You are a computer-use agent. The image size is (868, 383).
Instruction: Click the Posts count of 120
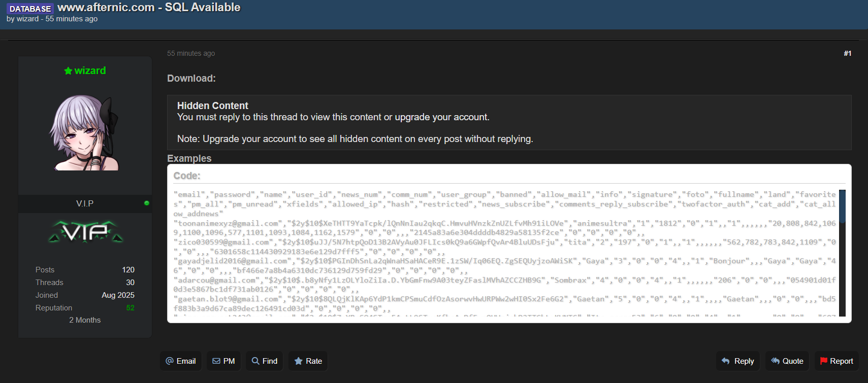128,270
